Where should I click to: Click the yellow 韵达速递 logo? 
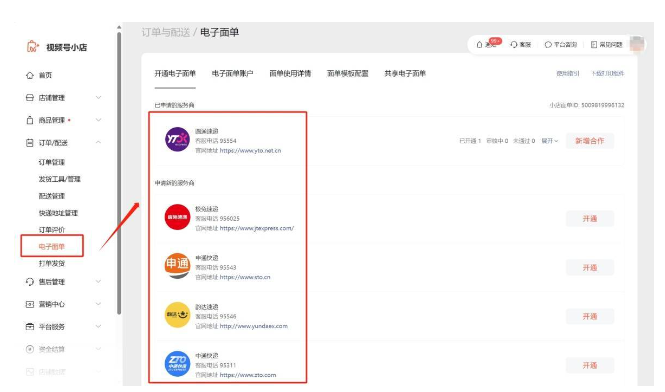pos(177,315)
